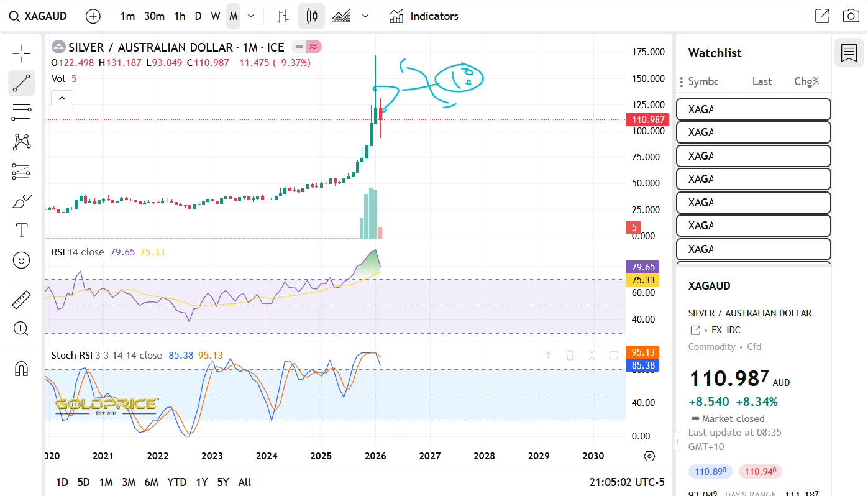Activate the zoom in tool
The width and height of the screenshot is (868, 496).
pyautogui.click(x=22, y=329)
